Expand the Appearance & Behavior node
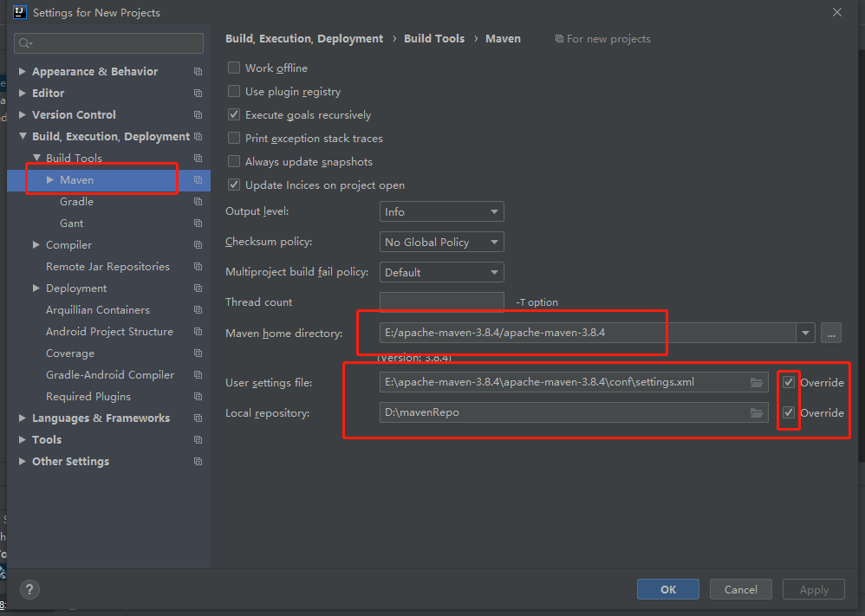This screenshot has height=616, width=865. pyautogui.click(x=22, y=71)
